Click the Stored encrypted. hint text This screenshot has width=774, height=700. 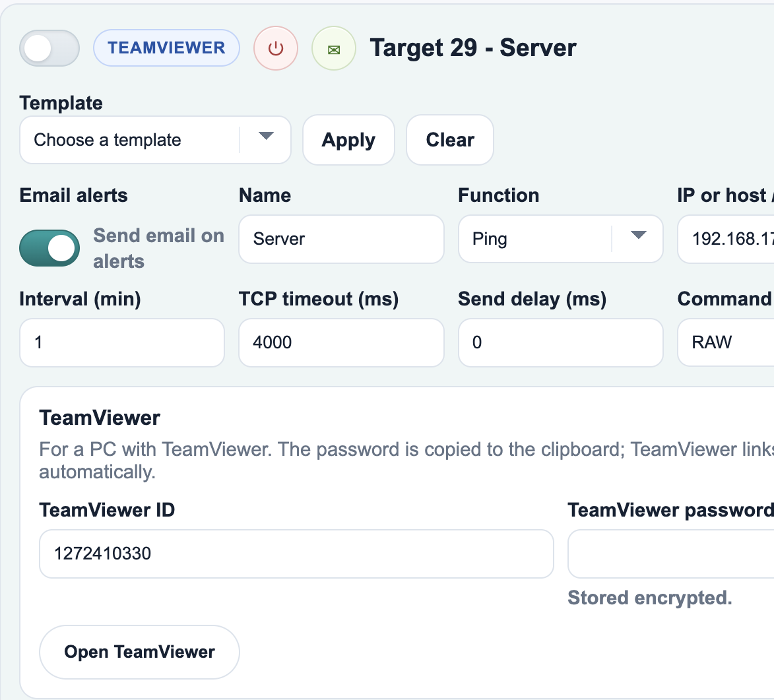click(x=649, y=598)
